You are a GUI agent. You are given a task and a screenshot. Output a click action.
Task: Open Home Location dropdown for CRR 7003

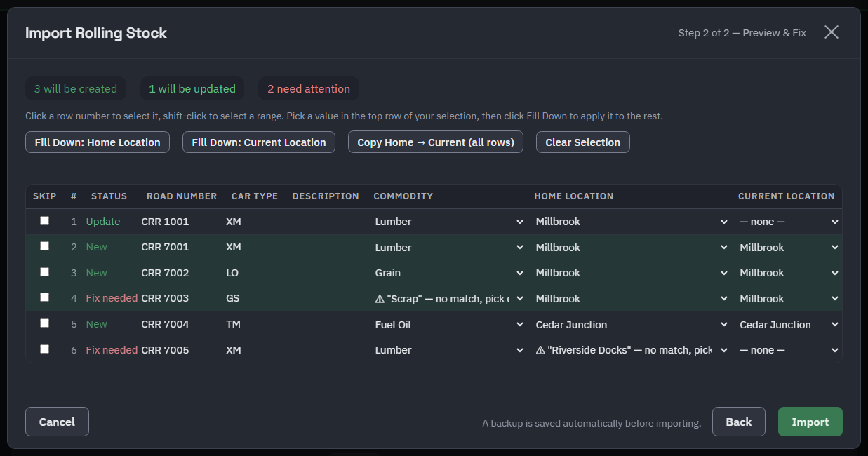[632, 299]
